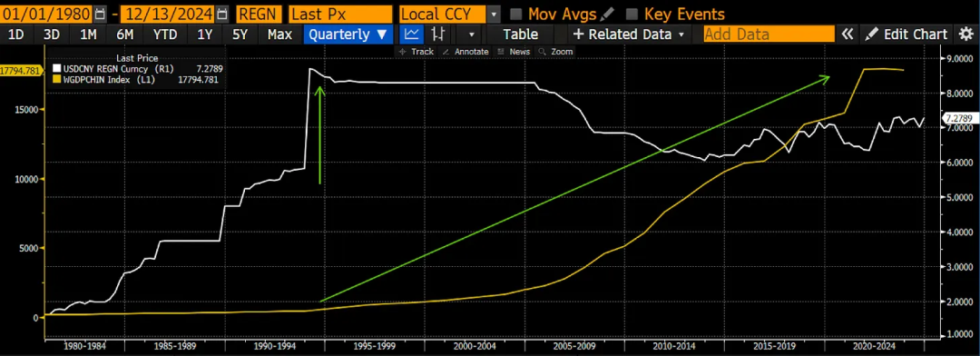Collapse panel with double chevron icon
This screenshot has width=980, height=356.
click(847, 35)
